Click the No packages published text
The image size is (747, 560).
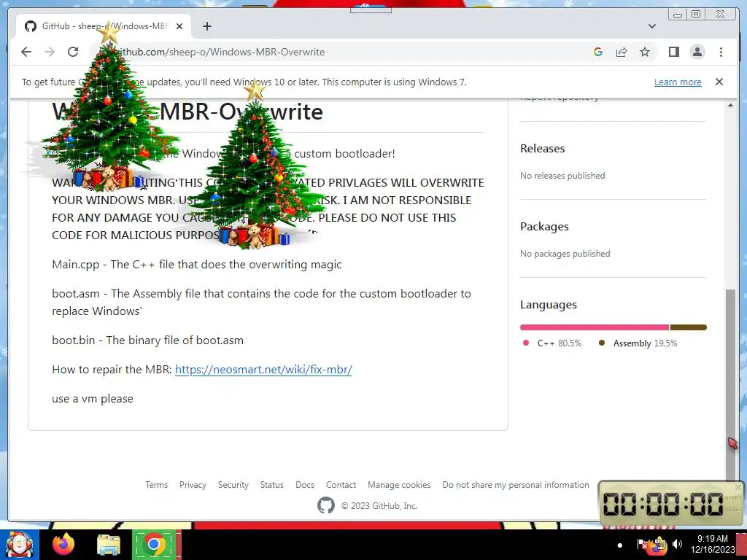click(x=565, y=254)
